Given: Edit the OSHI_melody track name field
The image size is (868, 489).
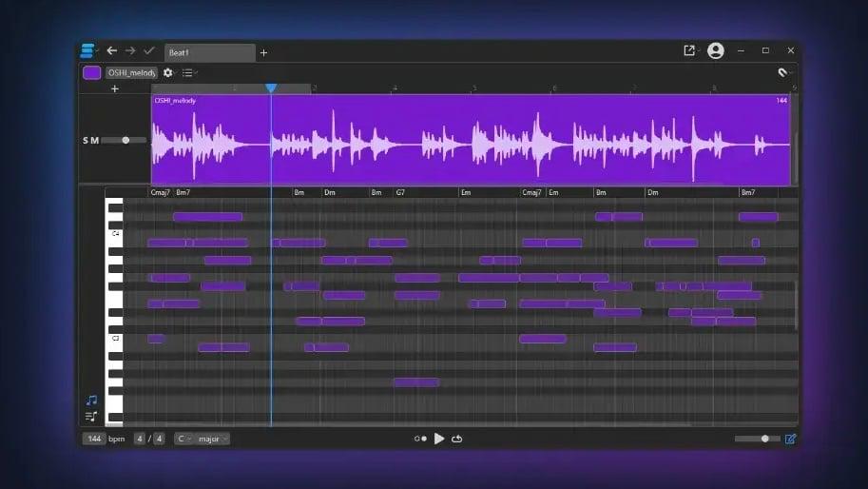Looking at the screenshot, I should (x=132, y=72).
